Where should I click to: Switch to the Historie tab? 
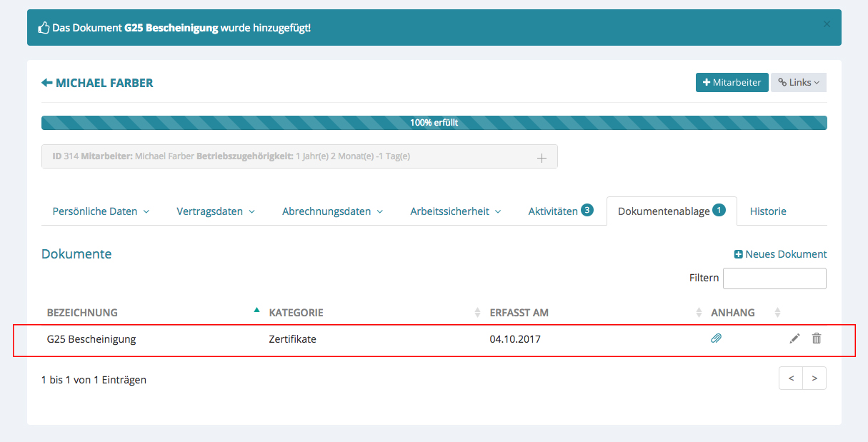click(x=768, y=211)
